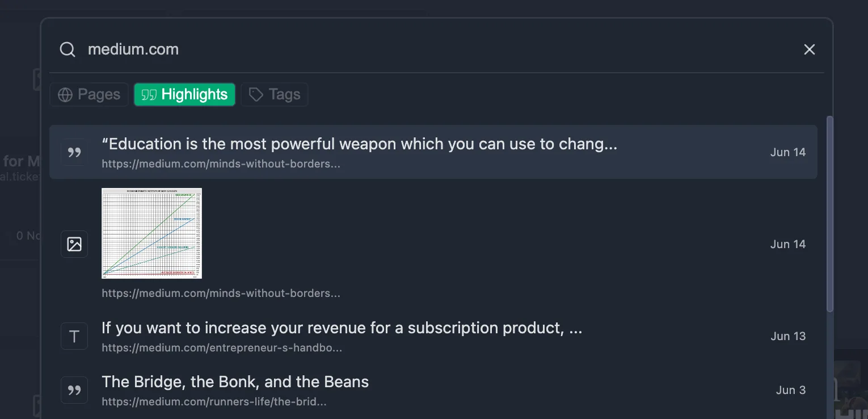Open the Tags filter tab
The width and height of the screenshot is (868, 419).
275,94
